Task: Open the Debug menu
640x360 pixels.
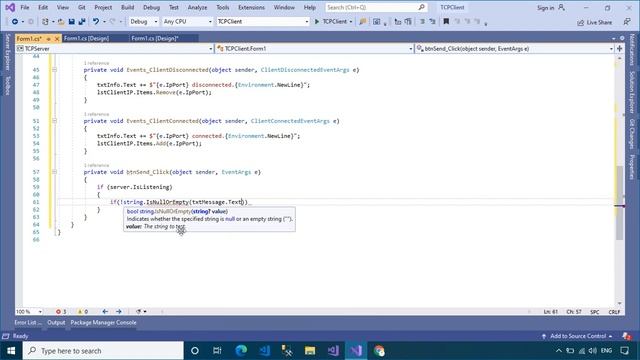Action: click(x=151, y=7)
